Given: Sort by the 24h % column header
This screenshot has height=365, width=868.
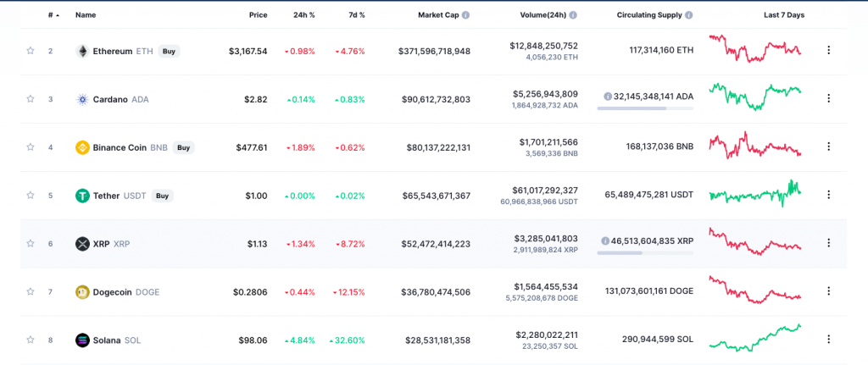Looking at the screenshot, I should (x=304, y=15).
